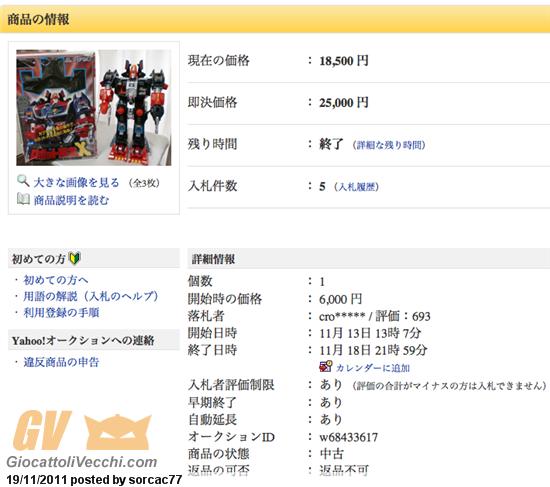Click the magnifying glass icon near 大きな画像を見る

23,181
